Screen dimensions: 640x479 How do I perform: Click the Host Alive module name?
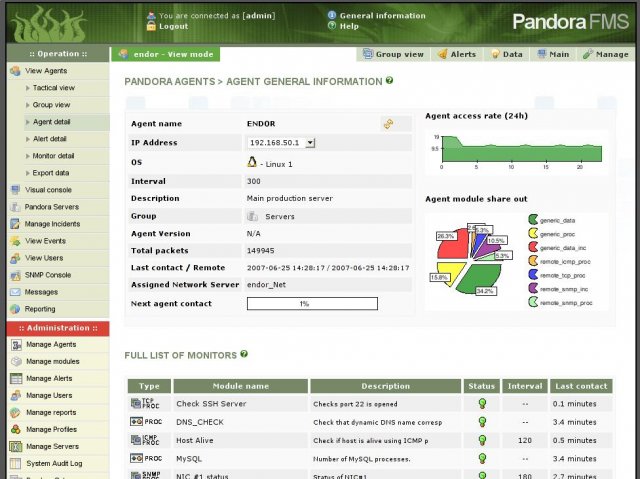pos(195,441)
